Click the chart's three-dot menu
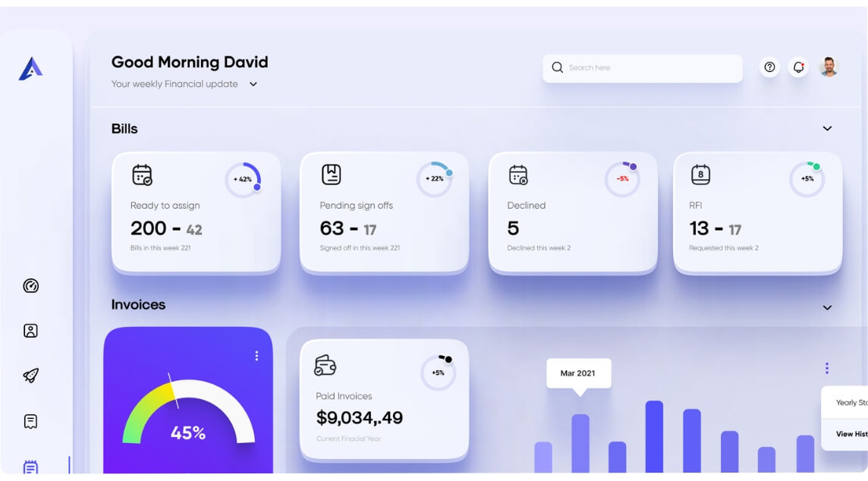The height and width of the screenshot is (481, 868). (826, 368)
